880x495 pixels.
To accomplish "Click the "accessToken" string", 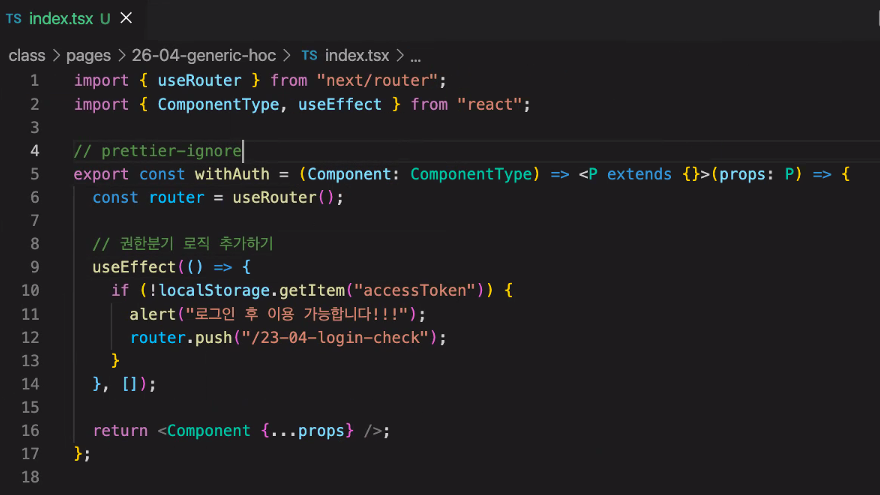I will [x=415, y=291].
